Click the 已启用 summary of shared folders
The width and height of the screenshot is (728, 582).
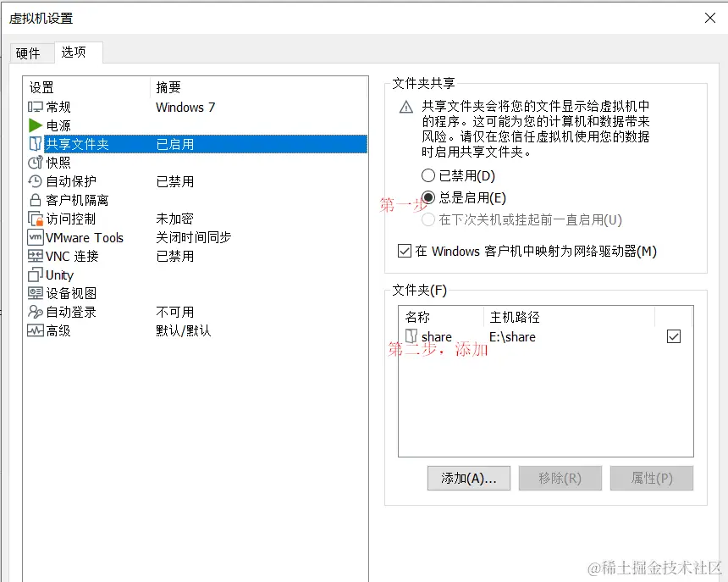click(x=174, y=144)
